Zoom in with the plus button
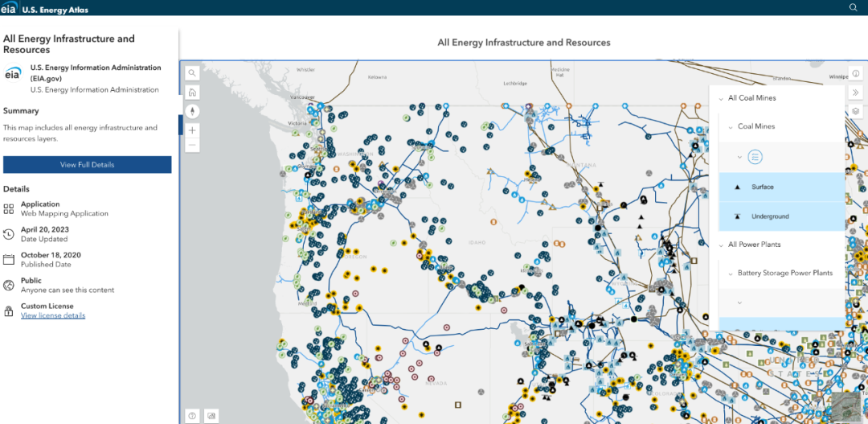The image size is (868, 424). pos(192,130)
